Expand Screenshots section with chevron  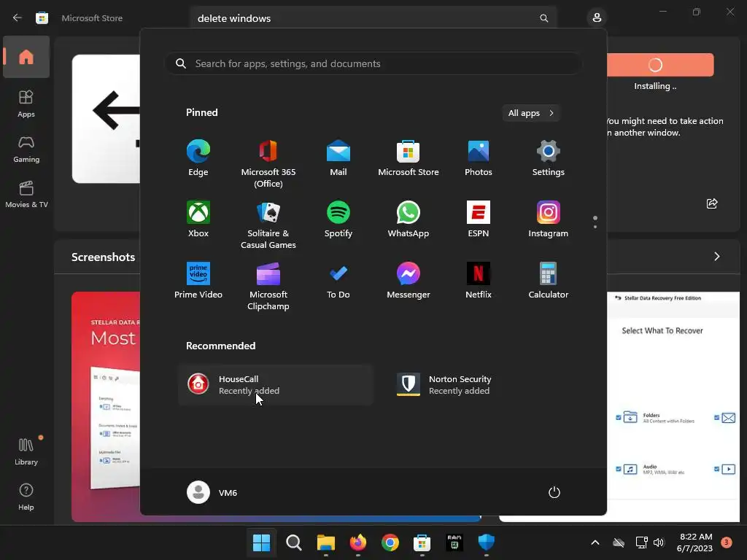[717, 257]
